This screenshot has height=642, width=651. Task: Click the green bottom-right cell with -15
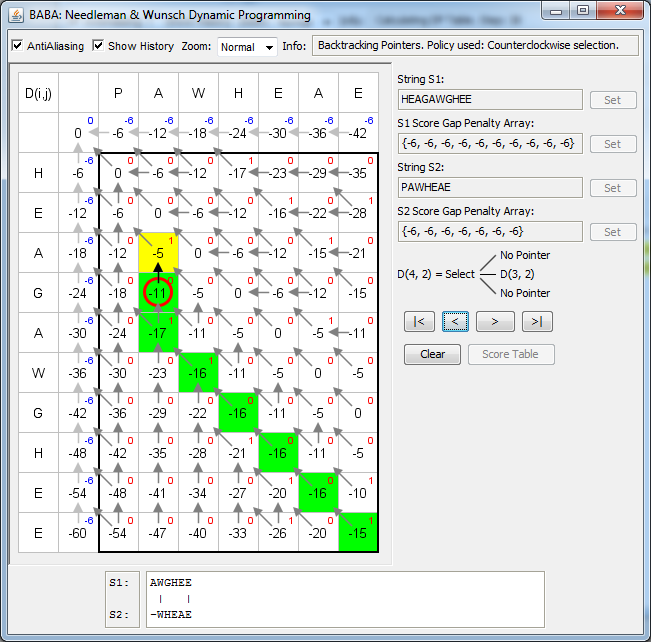click(x=358, y=532)
